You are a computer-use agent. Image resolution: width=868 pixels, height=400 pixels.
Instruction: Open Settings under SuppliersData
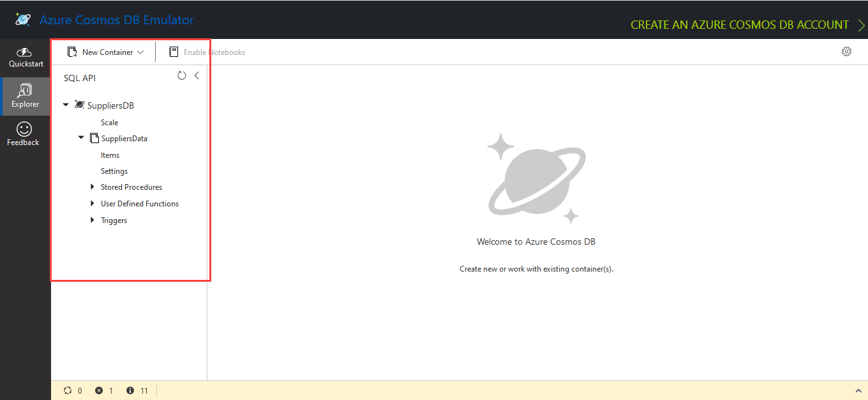point(114,171)
